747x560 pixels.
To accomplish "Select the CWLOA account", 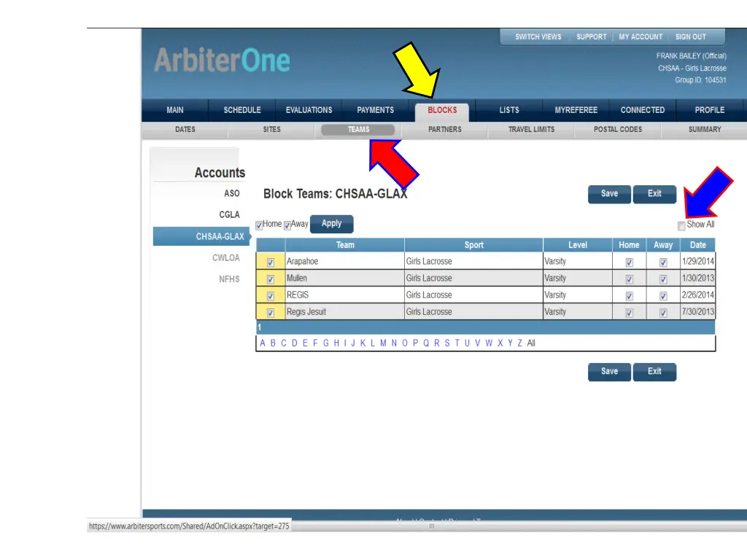I will pyautogui.click(x=226, y=257).
